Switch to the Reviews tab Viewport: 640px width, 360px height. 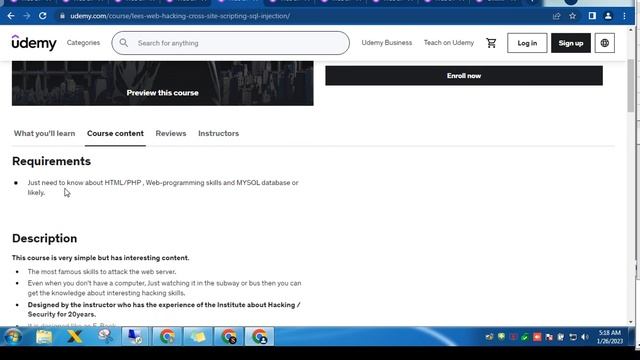171,133
